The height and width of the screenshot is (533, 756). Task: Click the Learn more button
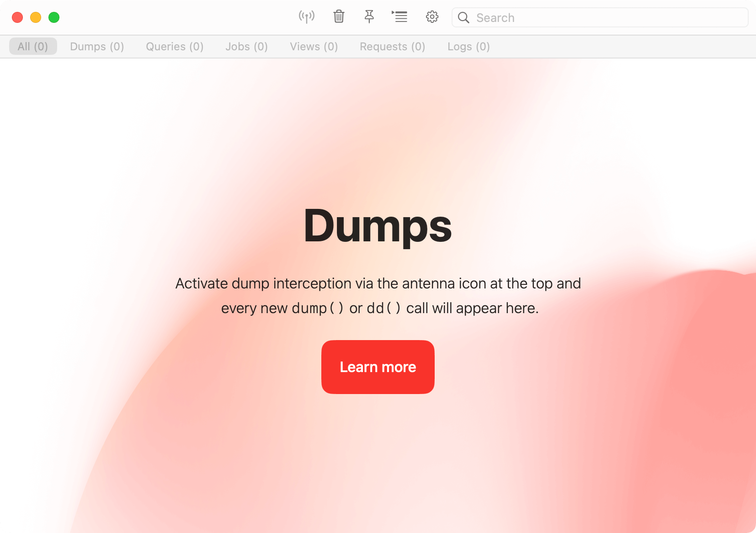click(x=378, y=367)
